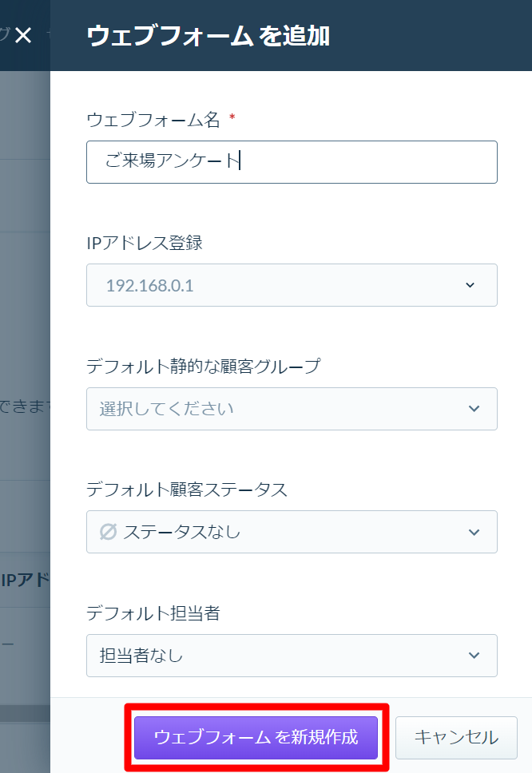Click the ウェブフォームを新規作成 button
This screenshot has width=532, height=773.
(x=256, y=738)
